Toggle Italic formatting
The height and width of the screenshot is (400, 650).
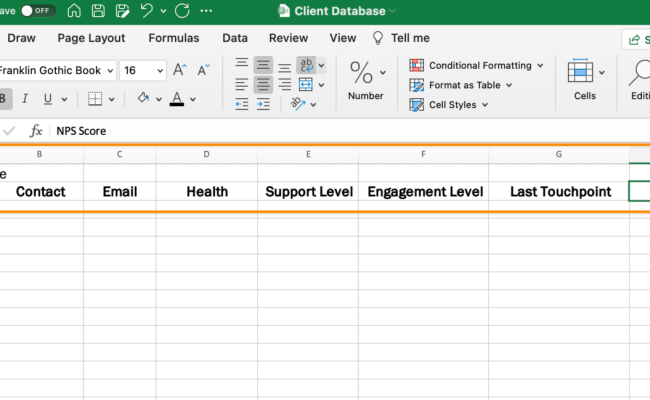(25, 99)
